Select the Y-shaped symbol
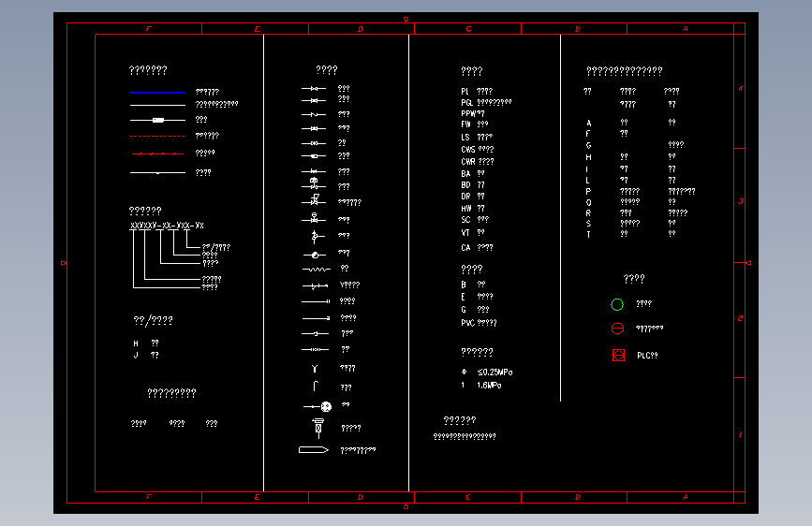 tap(315, 369)
